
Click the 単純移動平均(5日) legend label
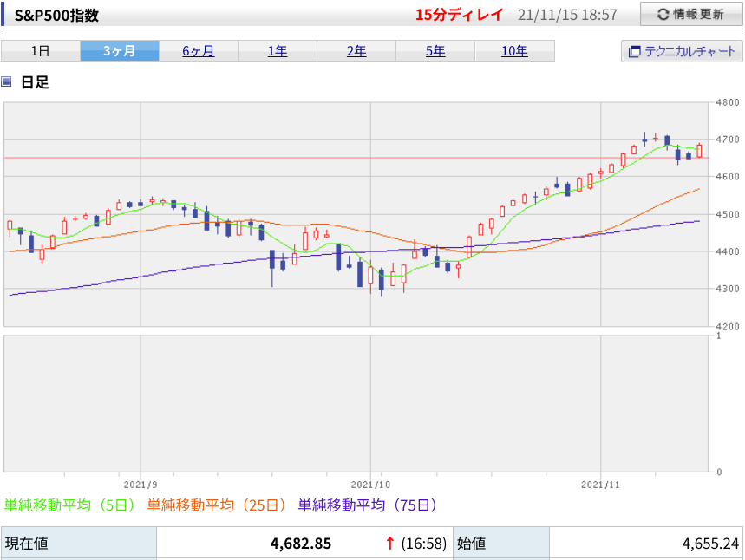point(69,505)
